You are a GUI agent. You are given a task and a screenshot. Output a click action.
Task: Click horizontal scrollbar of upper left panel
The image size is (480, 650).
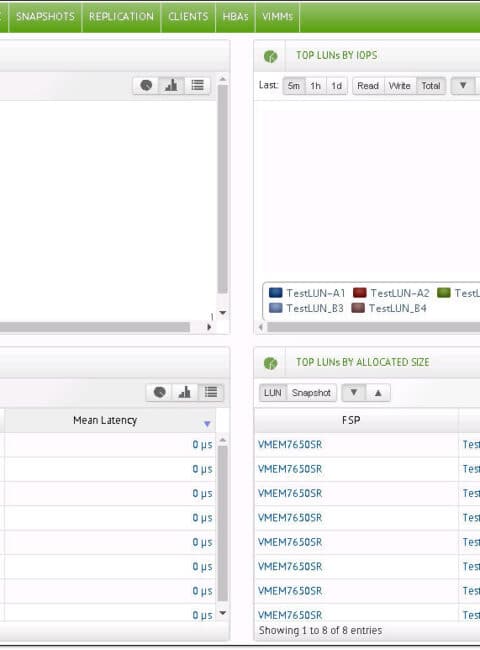(95, 327)
